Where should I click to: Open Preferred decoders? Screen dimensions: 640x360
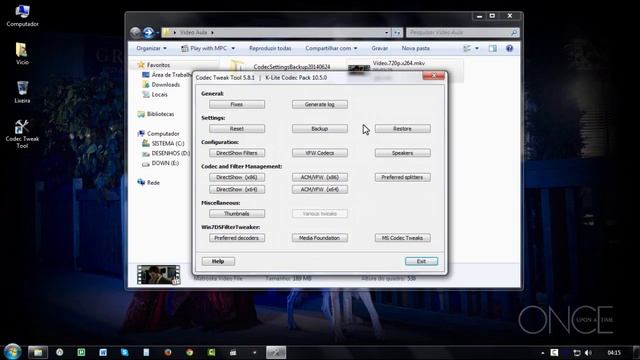(x=237, y=238)
